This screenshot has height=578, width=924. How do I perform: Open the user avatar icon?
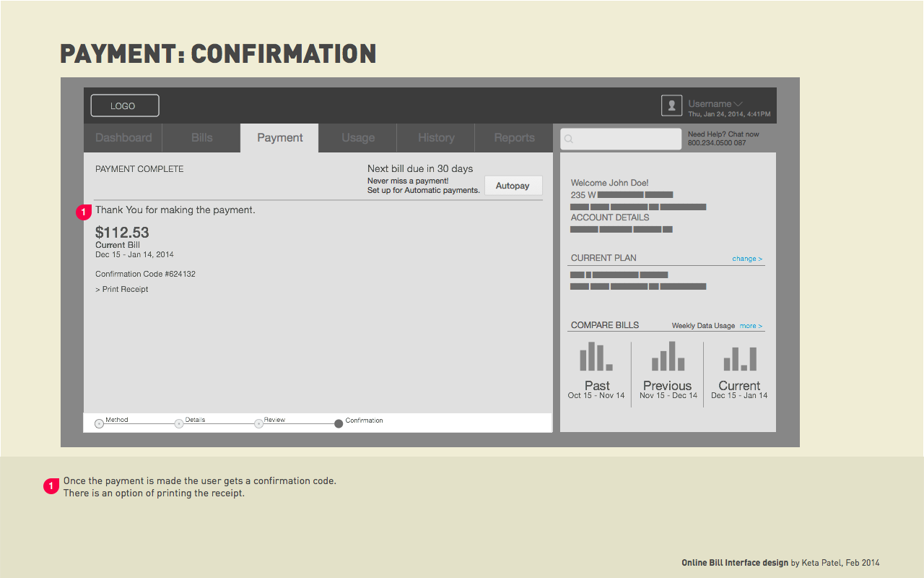pyautogui.click(x=672, y=105)
